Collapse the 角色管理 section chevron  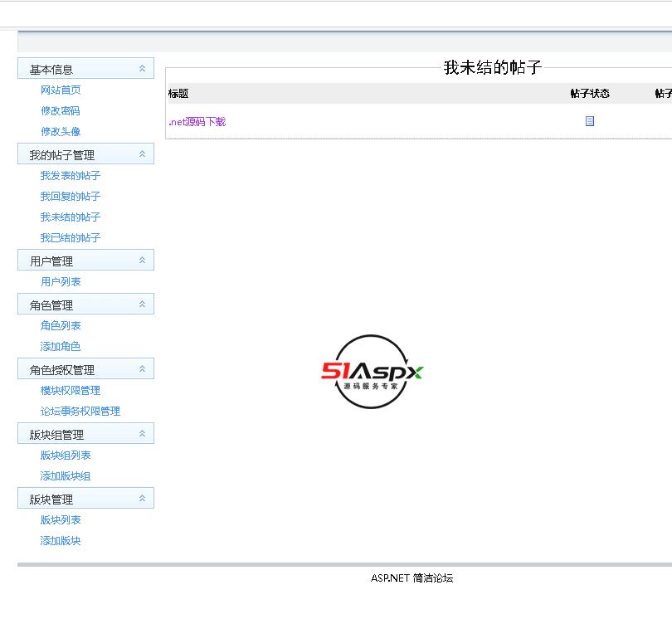pyautogui.click(x=143, y=304)
